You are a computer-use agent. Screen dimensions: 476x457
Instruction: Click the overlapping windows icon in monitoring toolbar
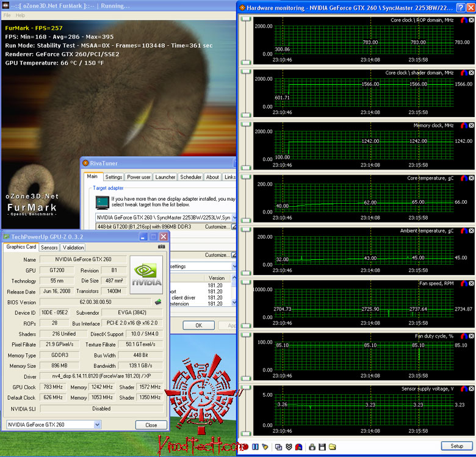(x=278, y=447)
